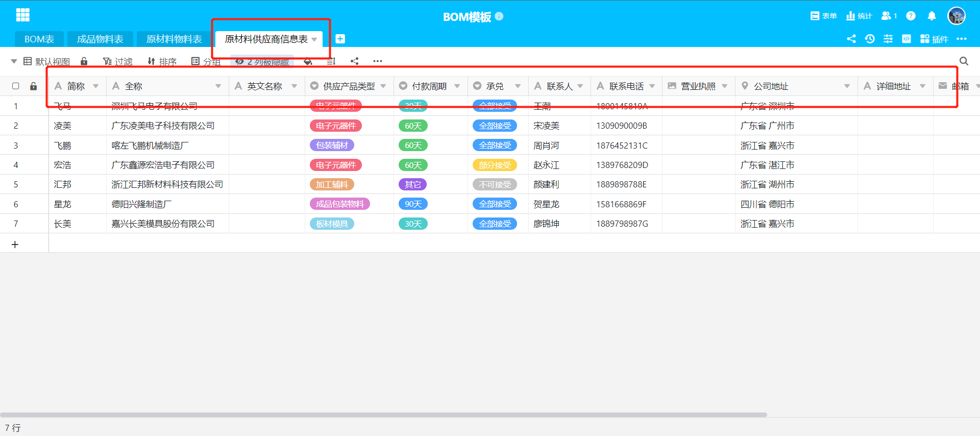Open the more options dots in blue header
This screenshot has width=980, height=436.
962,39
